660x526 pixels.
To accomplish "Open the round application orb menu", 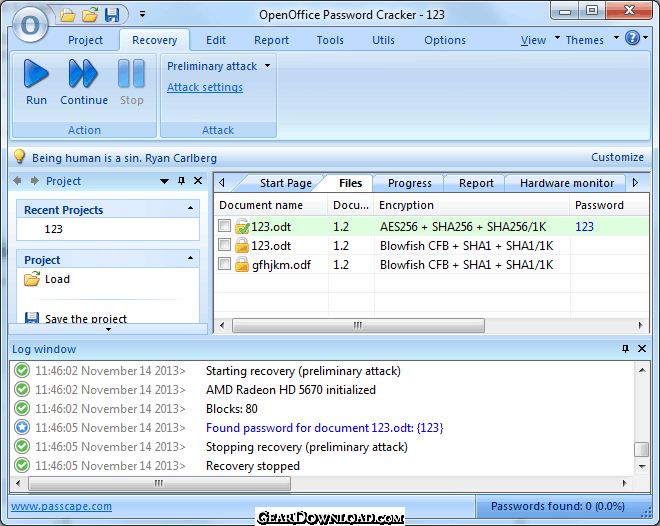I will pyautogui.click(x=29, y=24).
